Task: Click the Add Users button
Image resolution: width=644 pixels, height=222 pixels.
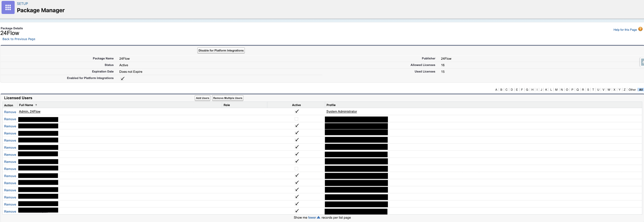Action: click(x=202, y=98)
